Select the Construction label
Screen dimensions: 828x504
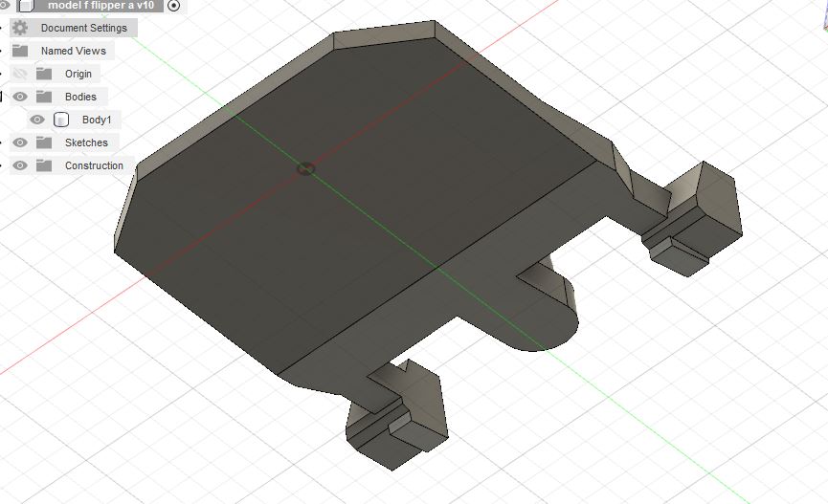pyautogui.click(x=94, y=165)
